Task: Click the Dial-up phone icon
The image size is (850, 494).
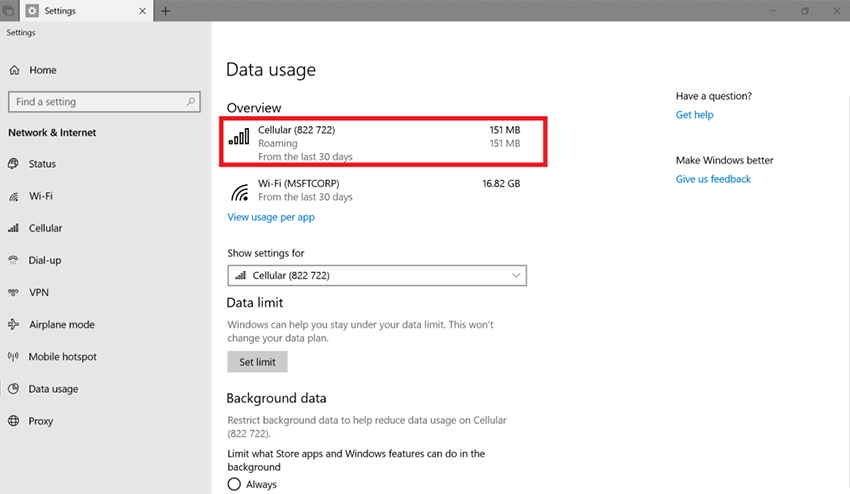Action: pyautogui.click(x=14, y=260)
